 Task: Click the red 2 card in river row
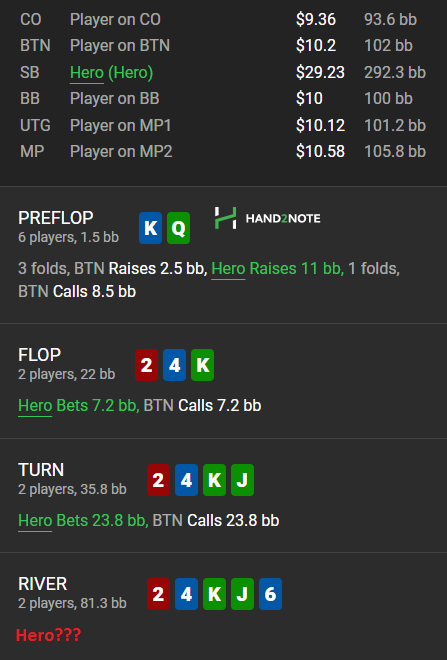coord(158,594)
